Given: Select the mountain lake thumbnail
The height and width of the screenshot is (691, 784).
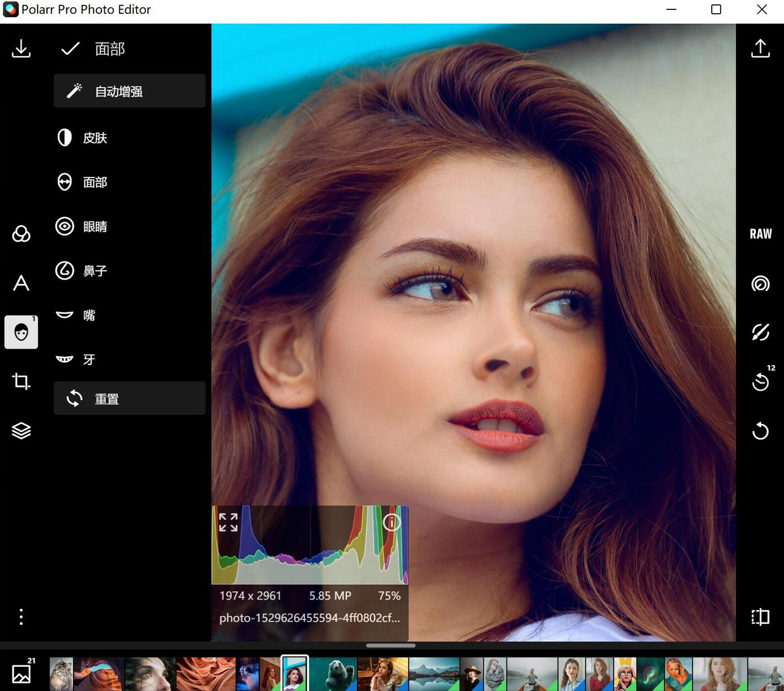Looking at the screenshot, I should point(434,674).
